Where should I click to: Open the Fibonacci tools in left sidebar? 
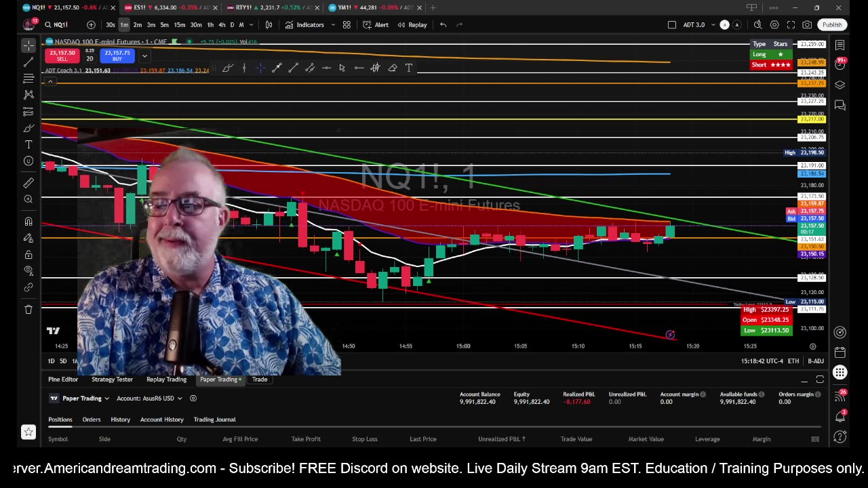pyautogui.click(x=28, y=79)
